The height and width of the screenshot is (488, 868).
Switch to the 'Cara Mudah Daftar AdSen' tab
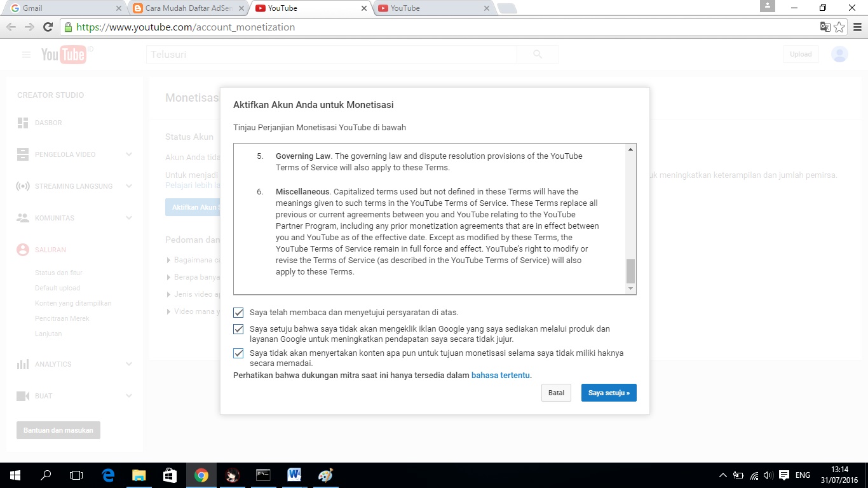(187, 8)
